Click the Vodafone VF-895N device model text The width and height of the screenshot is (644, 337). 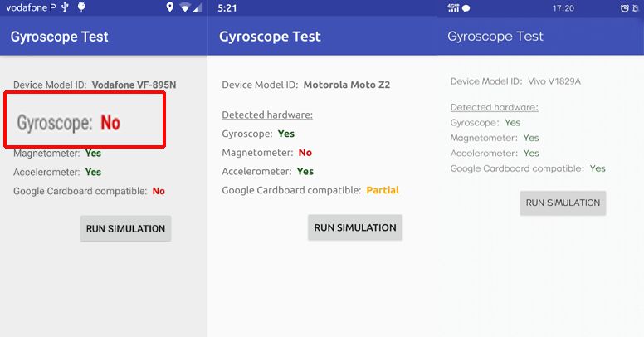click(134, 85)
